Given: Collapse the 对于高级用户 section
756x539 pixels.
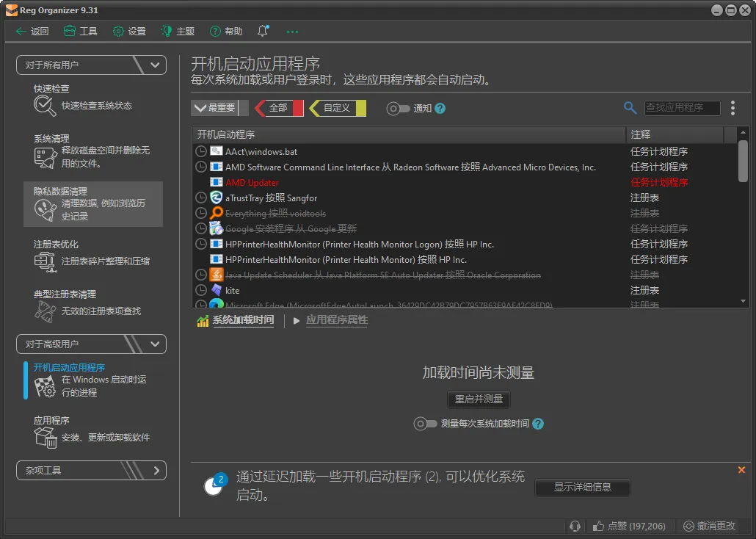Looking at the screenshot, I should coord(91,344).
